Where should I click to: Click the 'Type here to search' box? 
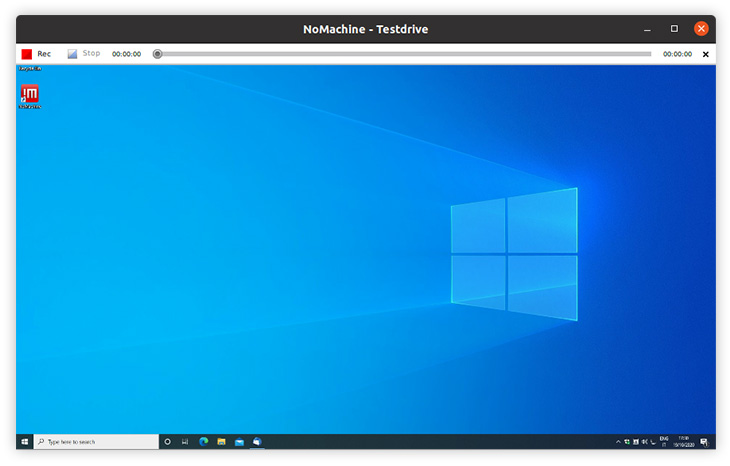[96, 441]
